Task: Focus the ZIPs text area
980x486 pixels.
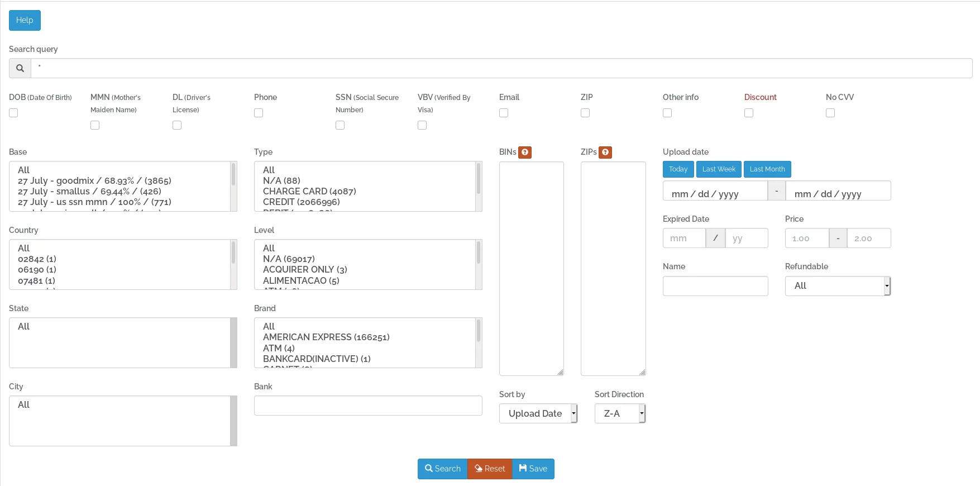Action: pos(613,269)
